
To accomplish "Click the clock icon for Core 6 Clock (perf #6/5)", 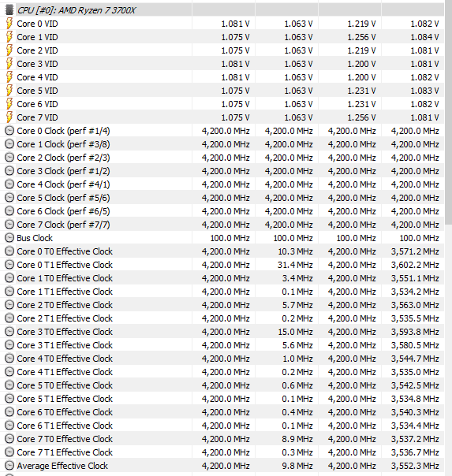I will pyautogui.click(x=9, y=210).
